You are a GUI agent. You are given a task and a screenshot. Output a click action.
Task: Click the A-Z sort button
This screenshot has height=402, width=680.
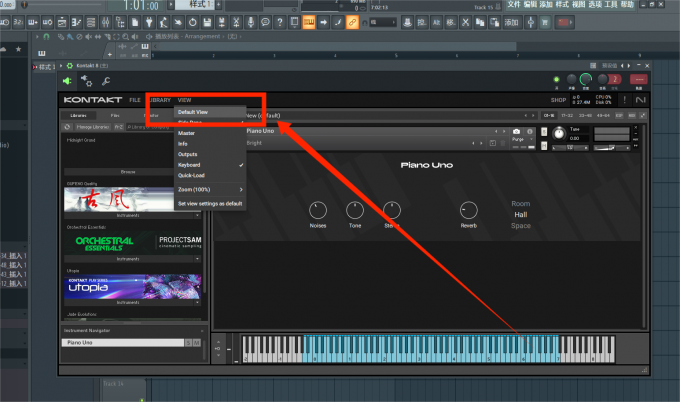click(118, 127)
